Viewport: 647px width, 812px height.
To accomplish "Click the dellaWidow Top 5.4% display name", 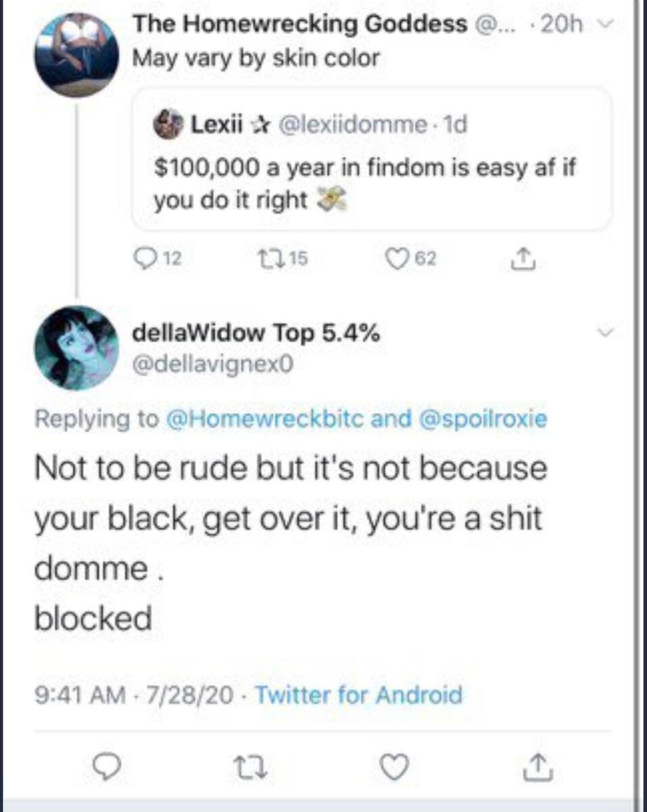I will tap(257, 333).
